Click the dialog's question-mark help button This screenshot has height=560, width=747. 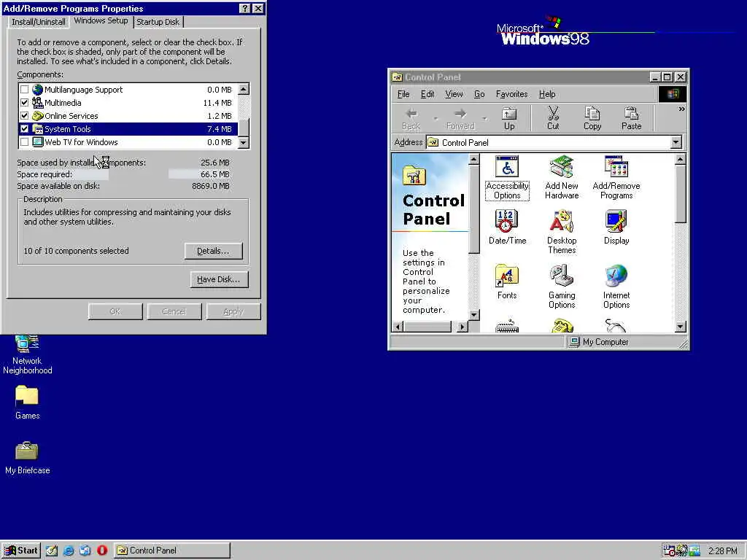(x=244, y=9)
